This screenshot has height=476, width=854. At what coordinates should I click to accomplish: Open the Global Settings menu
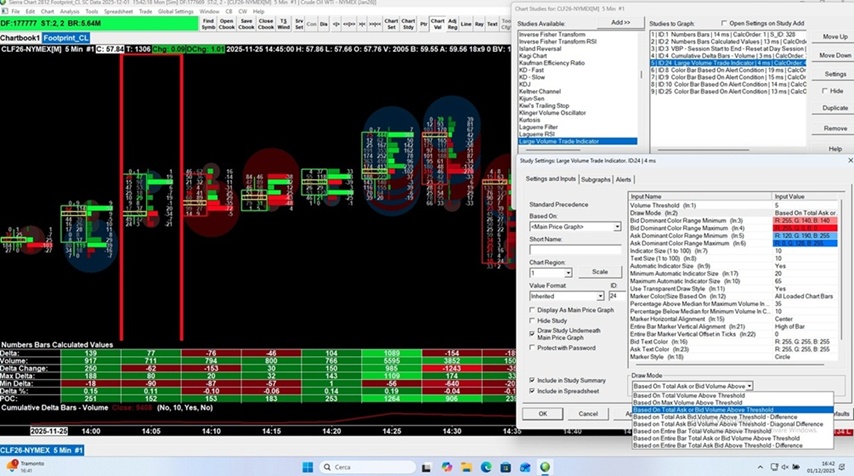click(x=176, y=12)
